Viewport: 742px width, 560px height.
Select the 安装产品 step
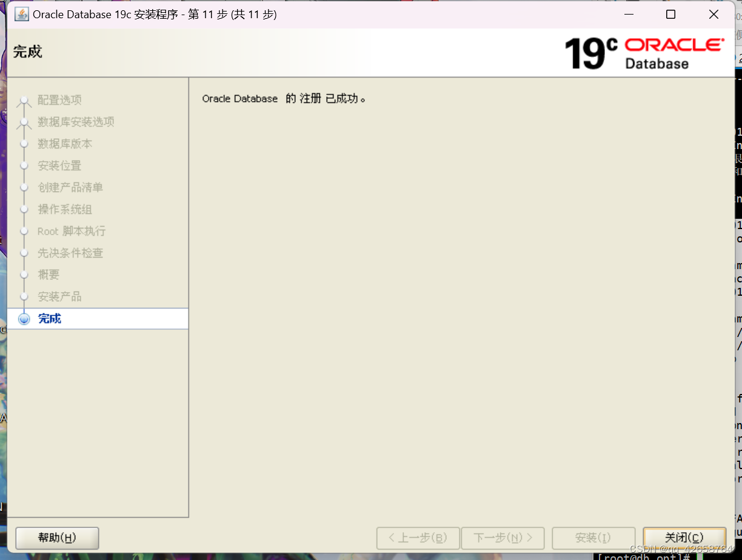click(x=59, y=296)
